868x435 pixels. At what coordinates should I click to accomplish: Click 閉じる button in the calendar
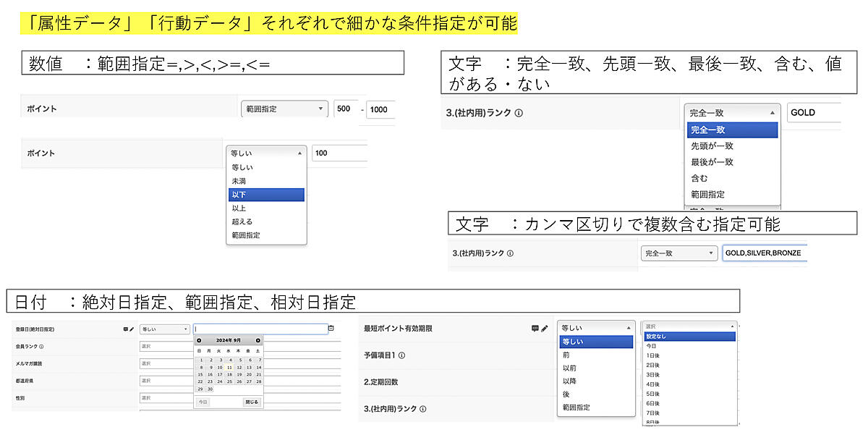(x=251, y=402)
